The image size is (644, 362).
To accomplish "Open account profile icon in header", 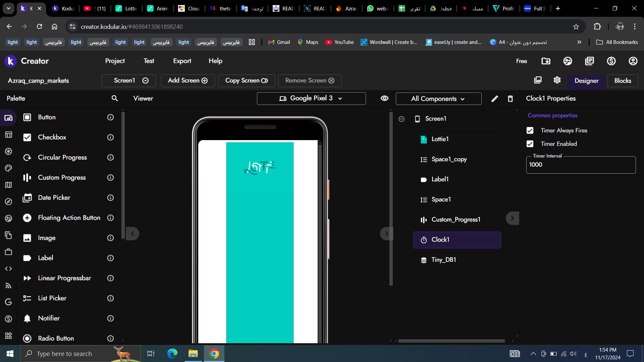I will click(x=633, y=61).
